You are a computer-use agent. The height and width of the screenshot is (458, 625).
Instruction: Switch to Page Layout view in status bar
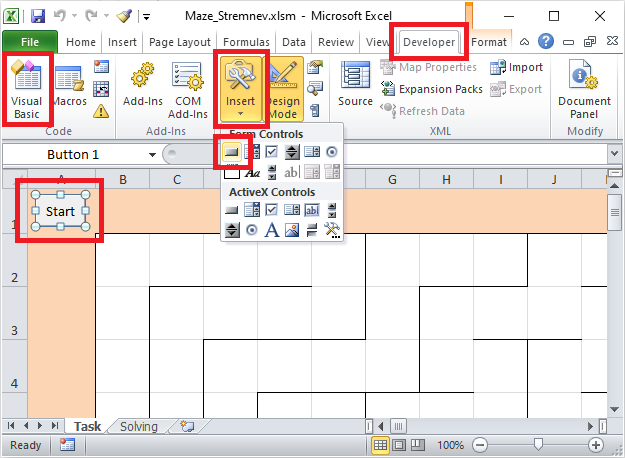coord(399,445)
